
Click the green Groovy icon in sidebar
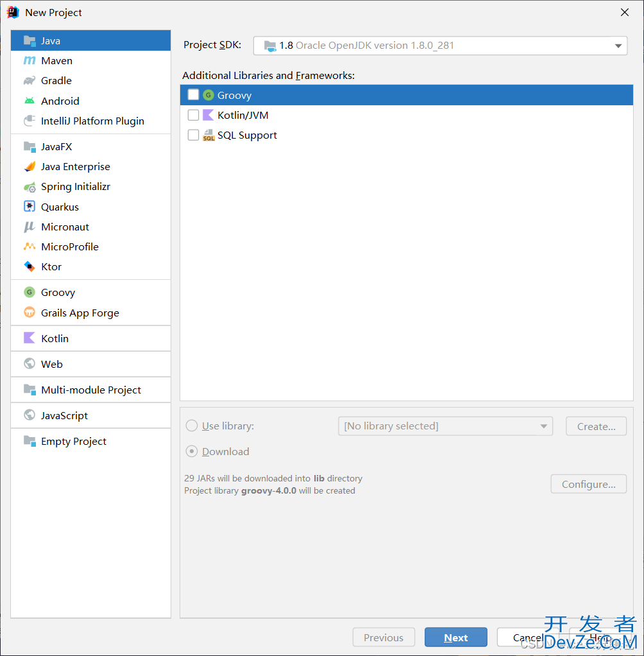[x=30, y=292]
